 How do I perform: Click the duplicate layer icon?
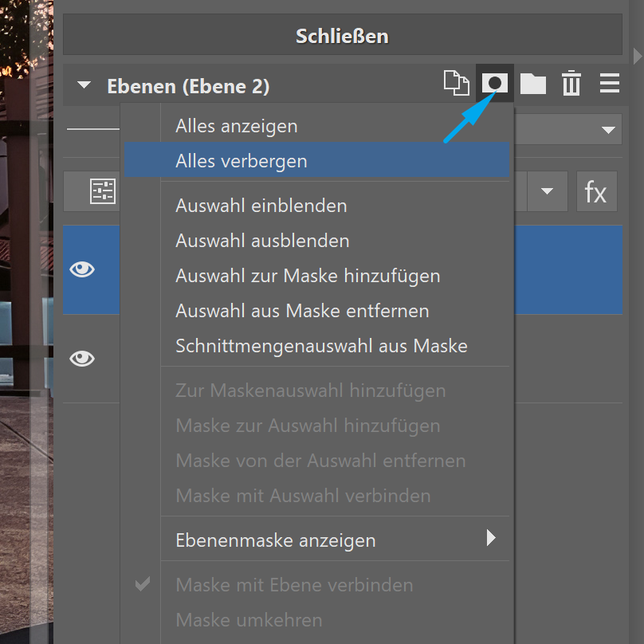[x=456, y=84]
